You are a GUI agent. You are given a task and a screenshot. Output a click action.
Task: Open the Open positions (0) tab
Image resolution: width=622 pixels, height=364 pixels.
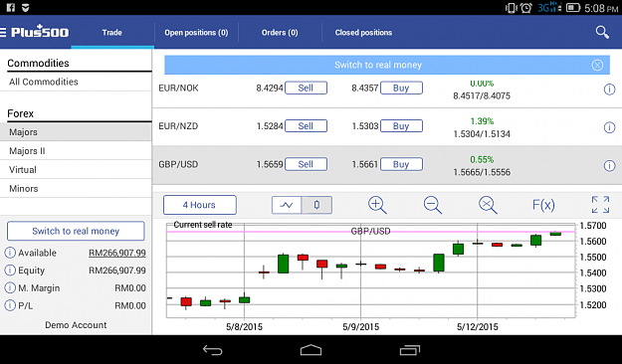196,33
